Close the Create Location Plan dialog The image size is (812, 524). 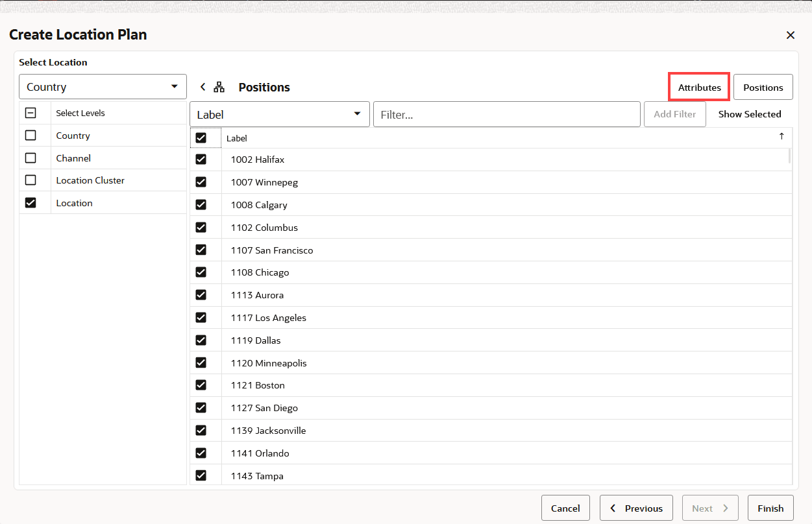(791, 35)
